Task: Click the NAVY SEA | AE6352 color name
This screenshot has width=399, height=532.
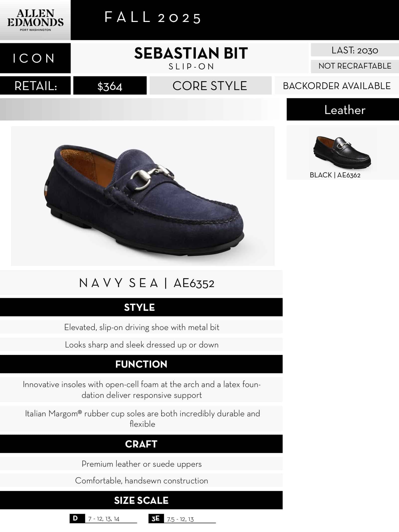Action: 147,283
